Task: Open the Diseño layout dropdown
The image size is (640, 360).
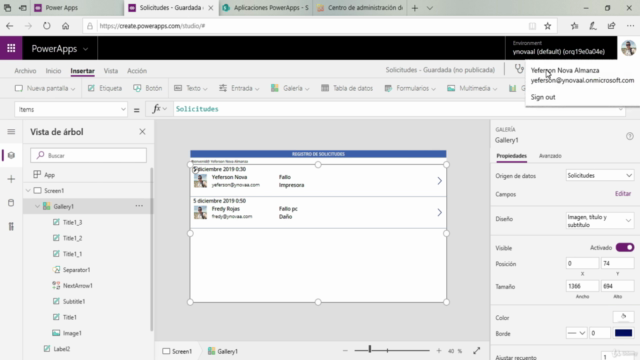Action: [599, 220]
